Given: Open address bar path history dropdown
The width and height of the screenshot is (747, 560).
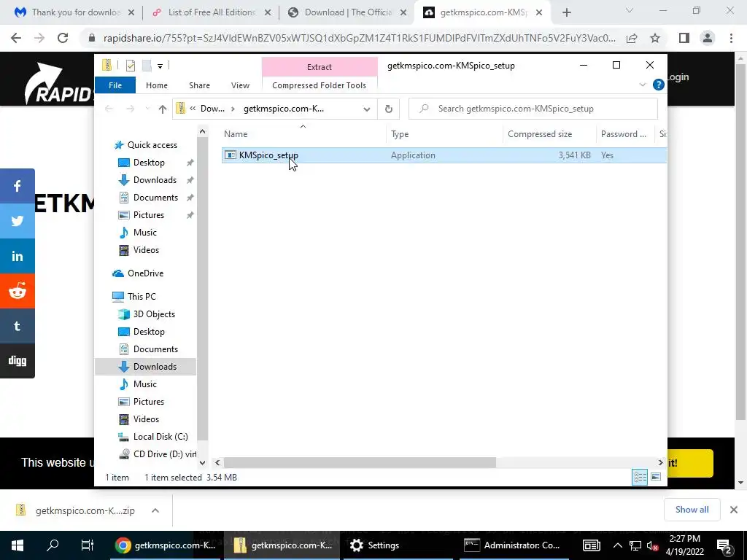Looking at the screenshot, I should point(367,109).
